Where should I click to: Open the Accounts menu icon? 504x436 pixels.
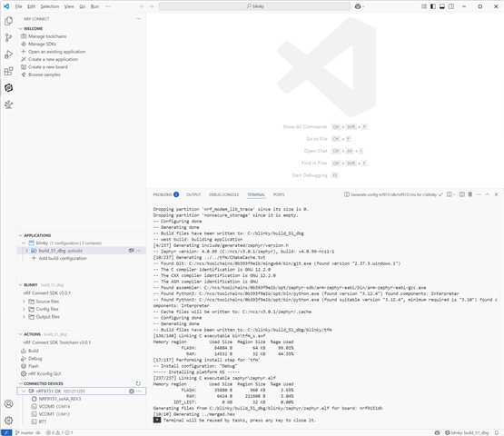tap(9, 404)
